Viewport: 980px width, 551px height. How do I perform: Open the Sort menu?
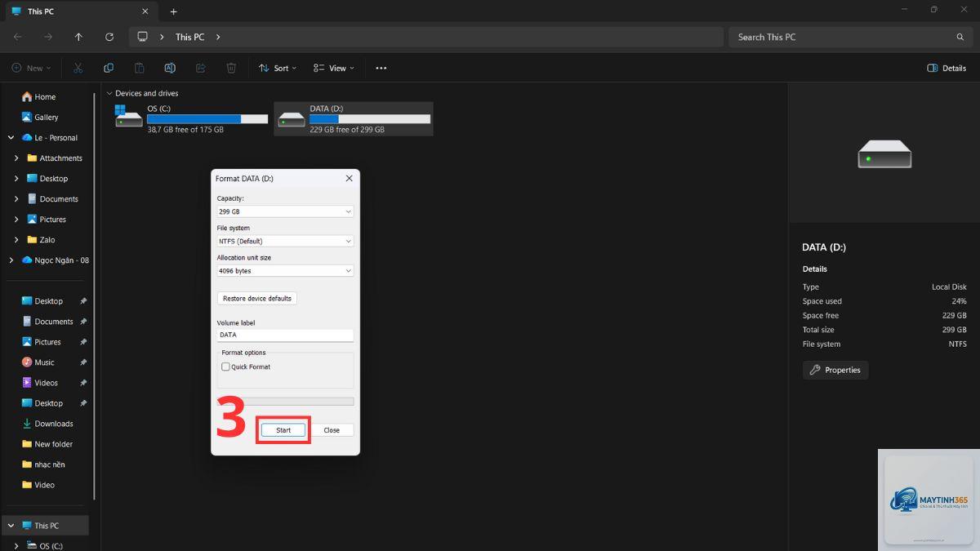click(278, 68)
